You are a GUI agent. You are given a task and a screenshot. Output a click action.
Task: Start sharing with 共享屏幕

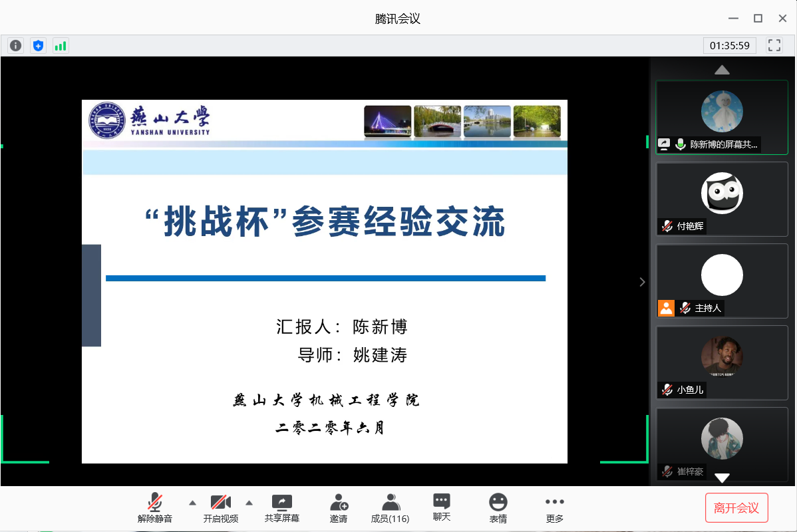282,508
